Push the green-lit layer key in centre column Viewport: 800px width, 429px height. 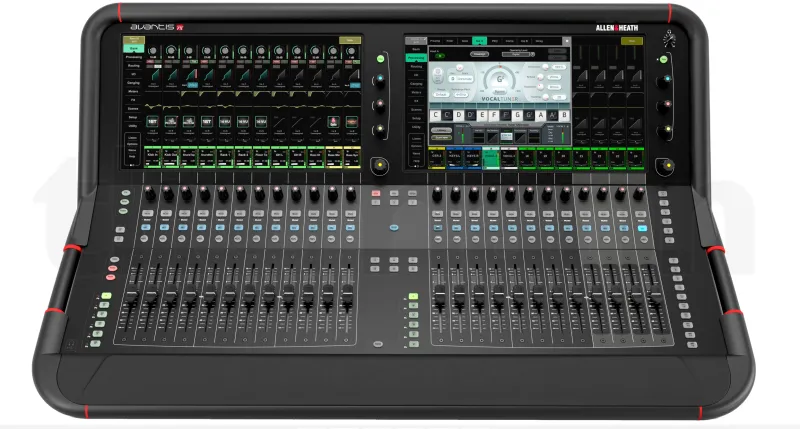tap(413, 296)
